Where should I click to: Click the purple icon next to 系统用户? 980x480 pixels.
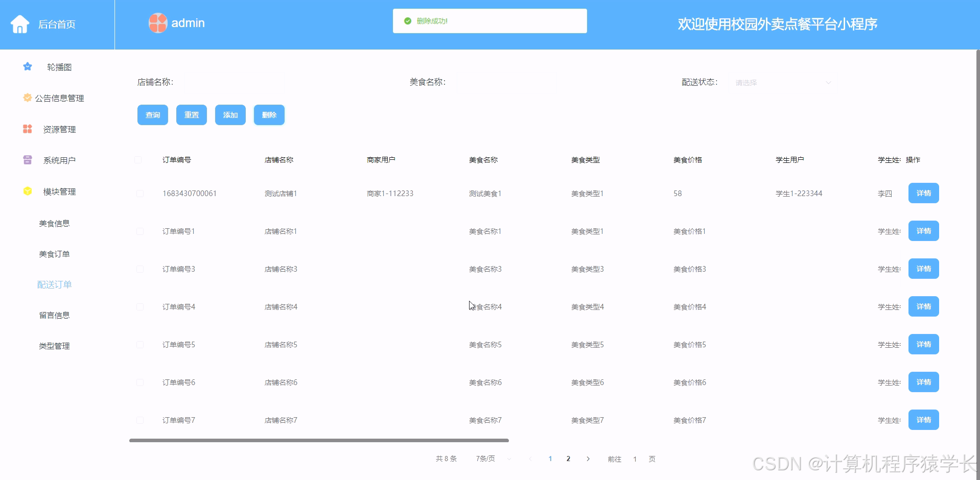click(x=28, y=160)
